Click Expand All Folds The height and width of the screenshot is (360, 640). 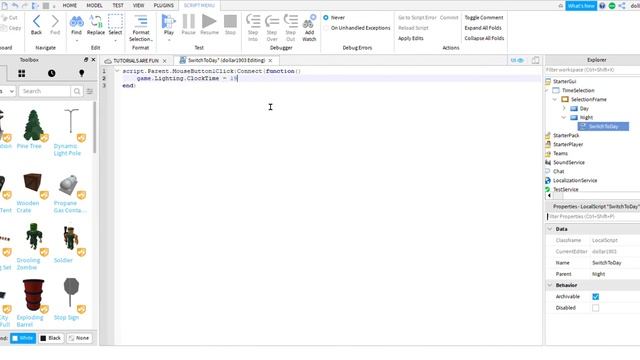click(483, 28)
